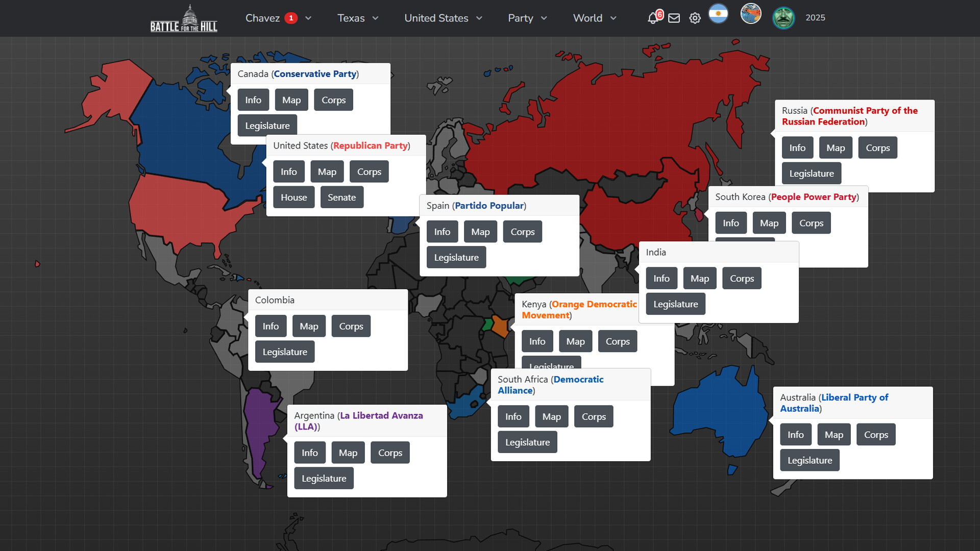Image resolution: width=980 pixels, height=551 pixels.
Task: Open South Korea's Map button
Action: pos(769,223)
